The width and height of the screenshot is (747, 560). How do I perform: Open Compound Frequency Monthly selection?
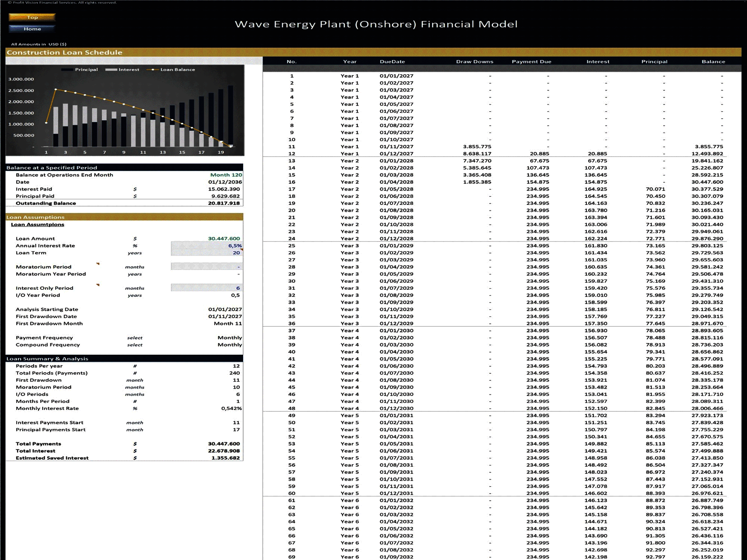tap(230, 345)
